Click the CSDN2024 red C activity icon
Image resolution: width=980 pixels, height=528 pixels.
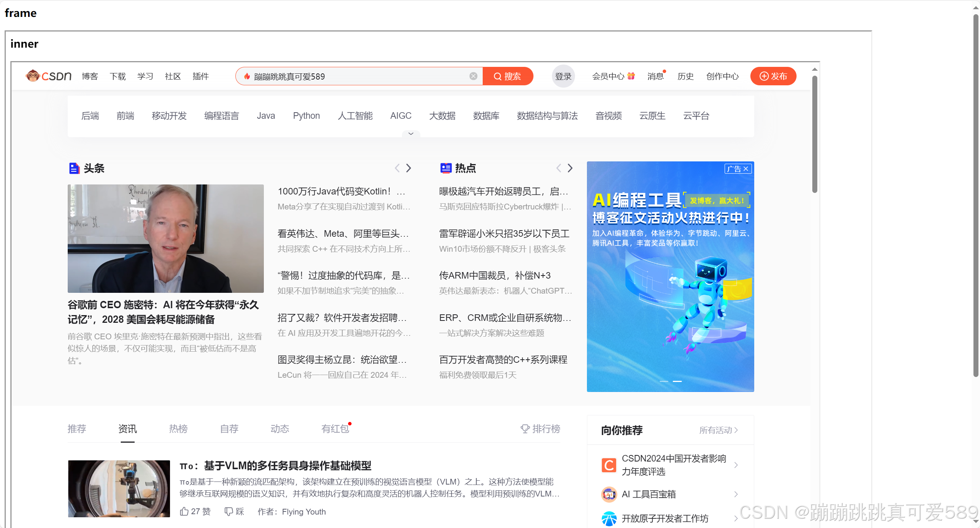pos(609,465)
